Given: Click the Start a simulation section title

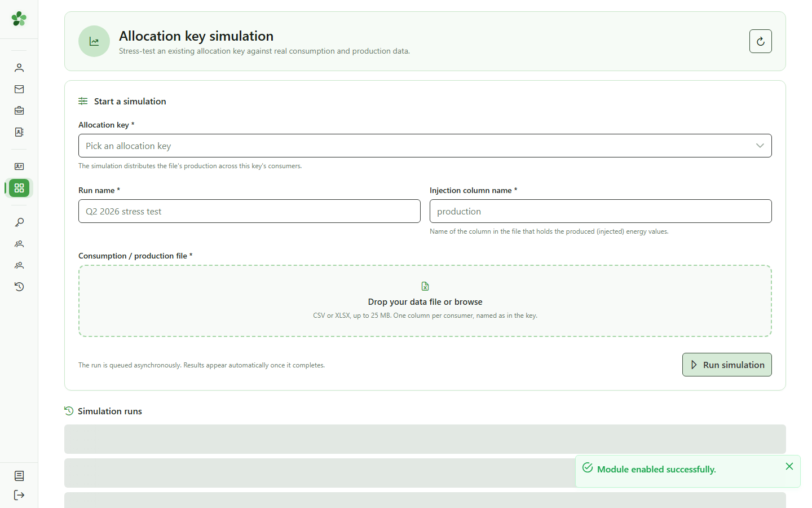Looking at the screenshot, I should click(x=130, y=102).
